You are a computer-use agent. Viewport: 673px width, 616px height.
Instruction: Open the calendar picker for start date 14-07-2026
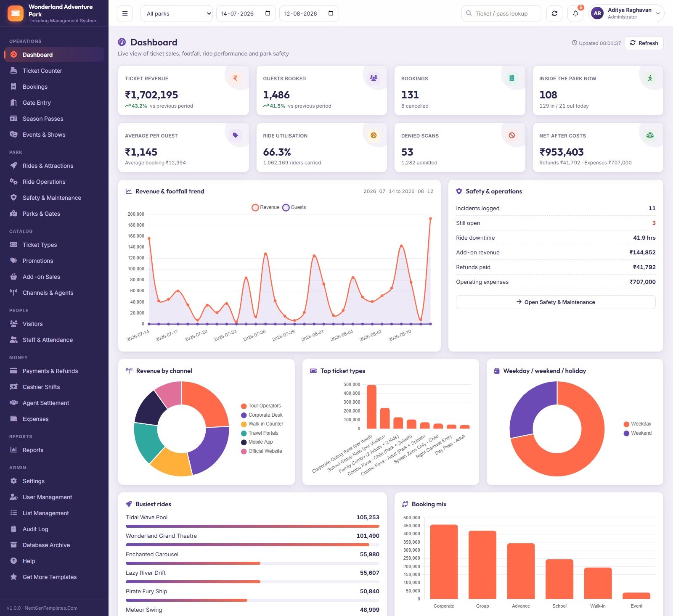pos(268,13)
